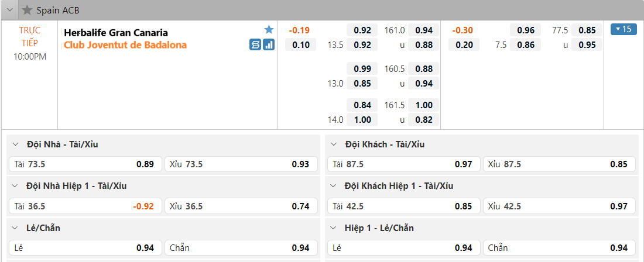Select Tài 73.5 odds at 0.89

click(85, 164)
